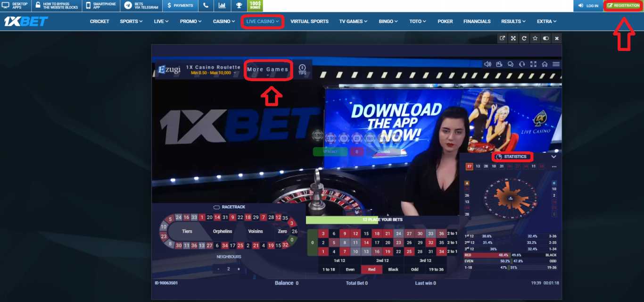This screenshot has width=644, height=302.
Task: Flip the game frame toggle switch
Action: point(546,39)
